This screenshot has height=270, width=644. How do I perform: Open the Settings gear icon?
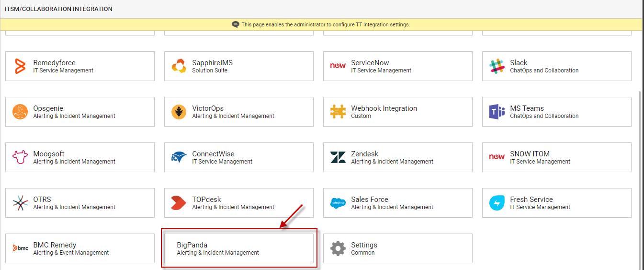click(x=338, y=248)
